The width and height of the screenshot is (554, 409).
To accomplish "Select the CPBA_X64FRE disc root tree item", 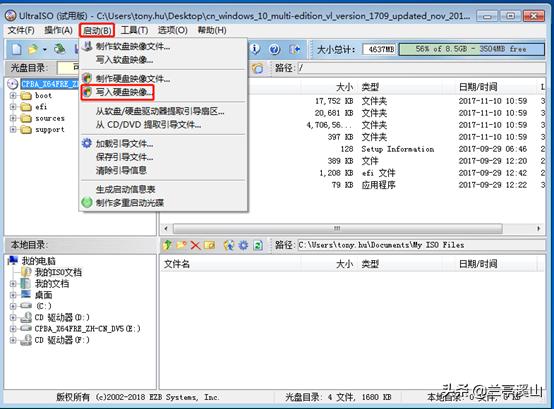I will (49, 84).
